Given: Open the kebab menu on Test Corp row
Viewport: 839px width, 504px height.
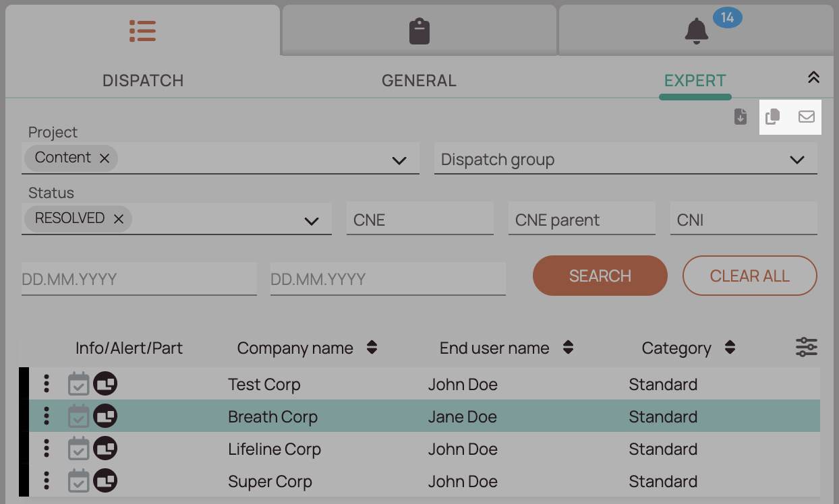Looking at the screenshot, I should (46, 383).
